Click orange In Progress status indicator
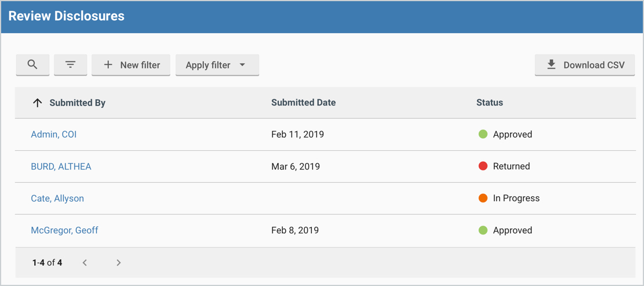The image size is (644, 286). 483,198
